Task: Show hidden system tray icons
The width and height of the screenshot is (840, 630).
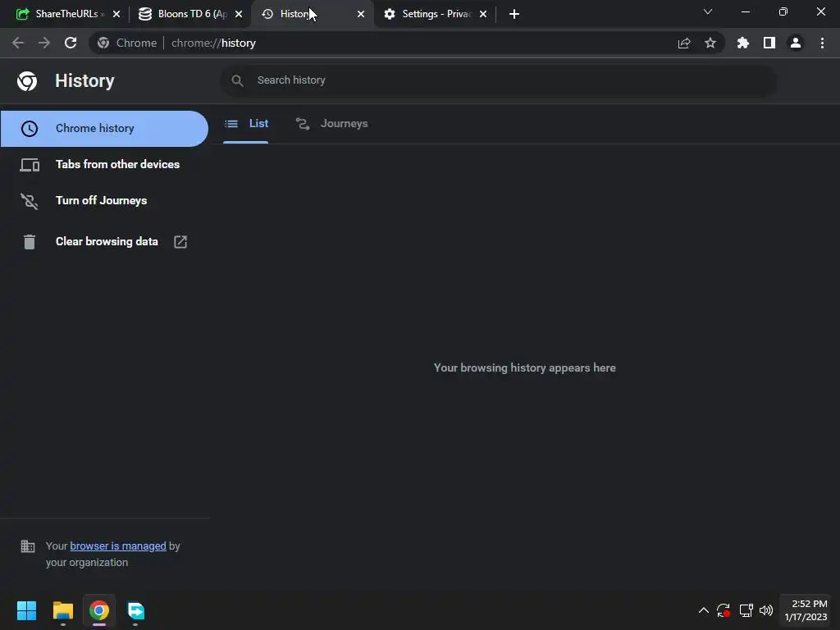Action: pyautogui.click(x=703, y=610)
